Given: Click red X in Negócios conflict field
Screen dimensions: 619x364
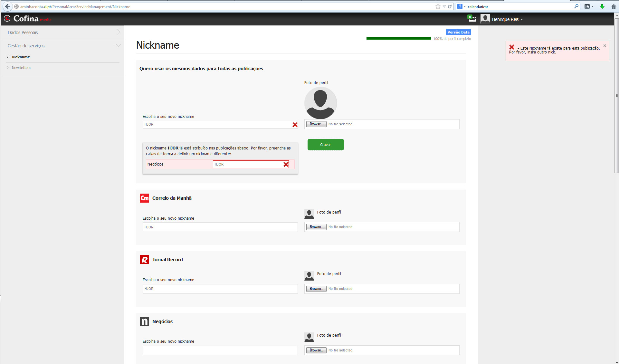Looking at the screenshot, I should coord(286,164).
